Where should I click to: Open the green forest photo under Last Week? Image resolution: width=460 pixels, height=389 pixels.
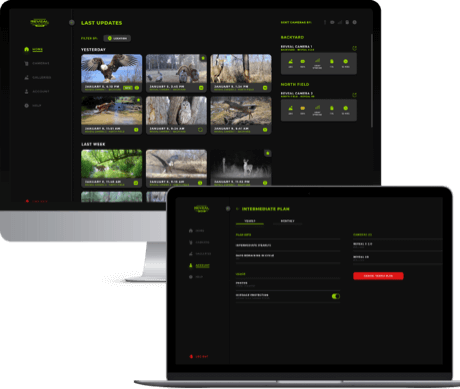pos(112,164)
